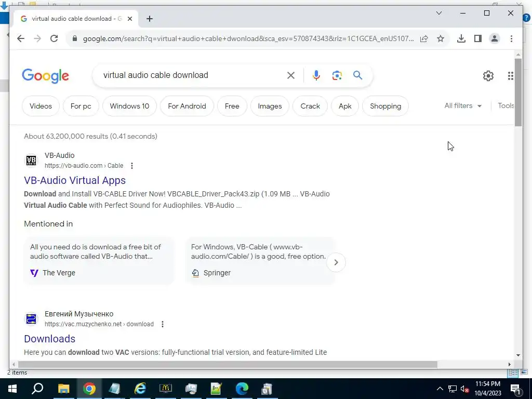The width and height of the screenshot is (532, 399).
Task: Click the horizontal scrollbar thumb
Action: 228,364
